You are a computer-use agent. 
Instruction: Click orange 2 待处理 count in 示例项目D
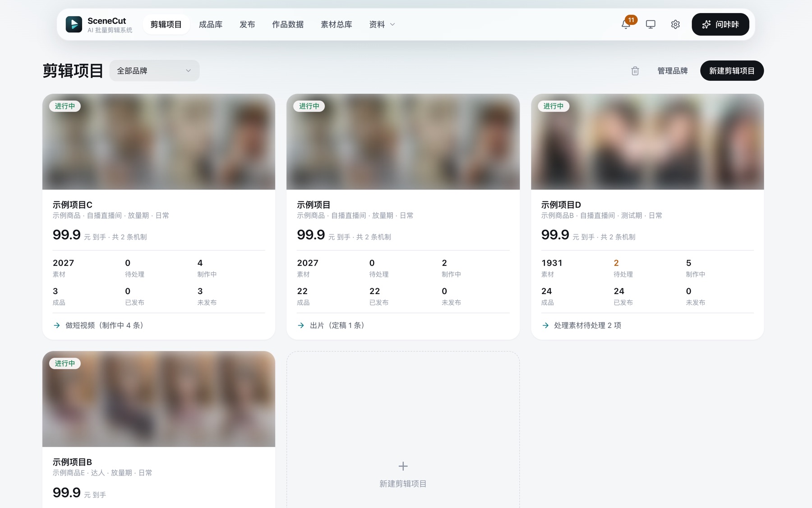[616, 263]
